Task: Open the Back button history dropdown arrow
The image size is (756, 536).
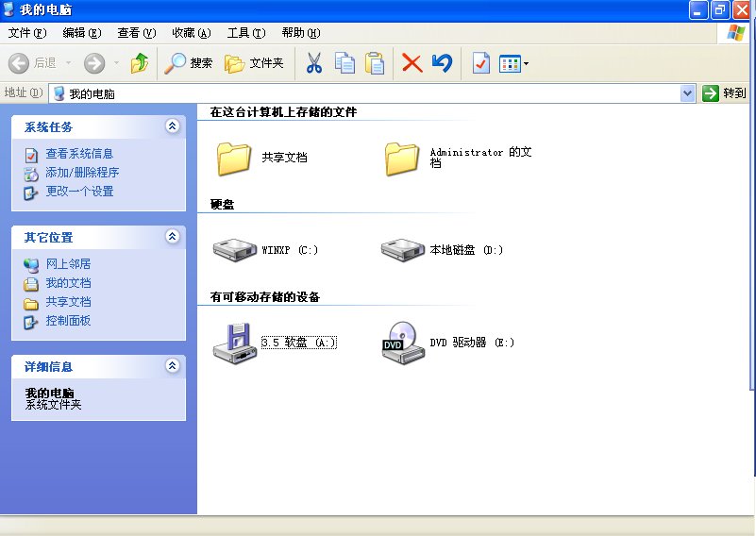Action: tap(69, 63)
